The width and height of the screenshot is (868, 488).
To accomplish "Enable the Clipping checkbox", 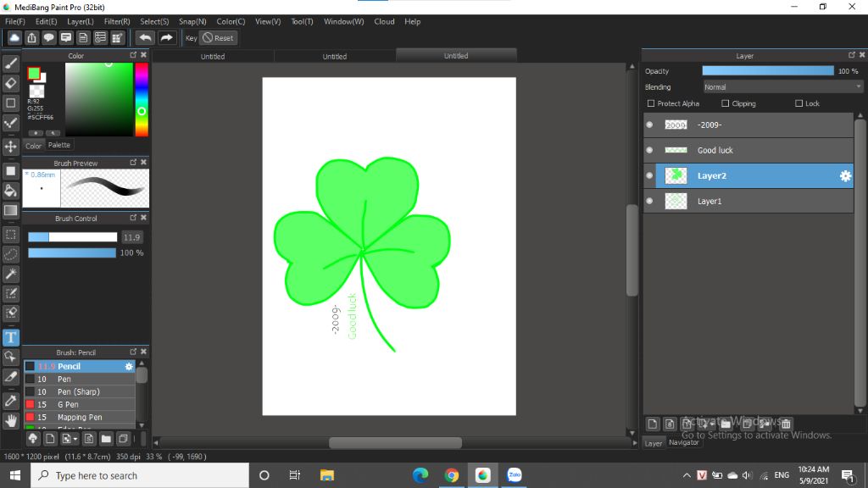I will click(726, 103).
